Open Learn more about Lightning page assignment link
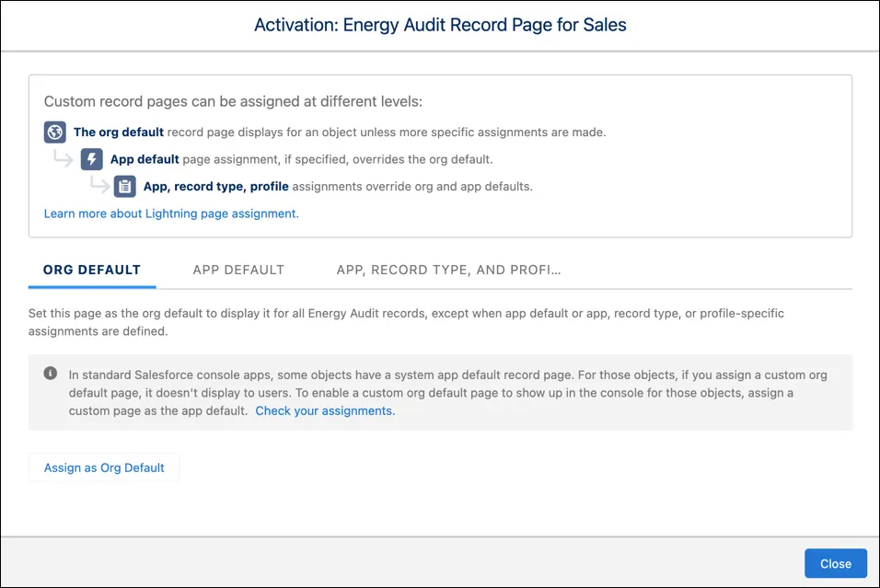 point(171,213)
